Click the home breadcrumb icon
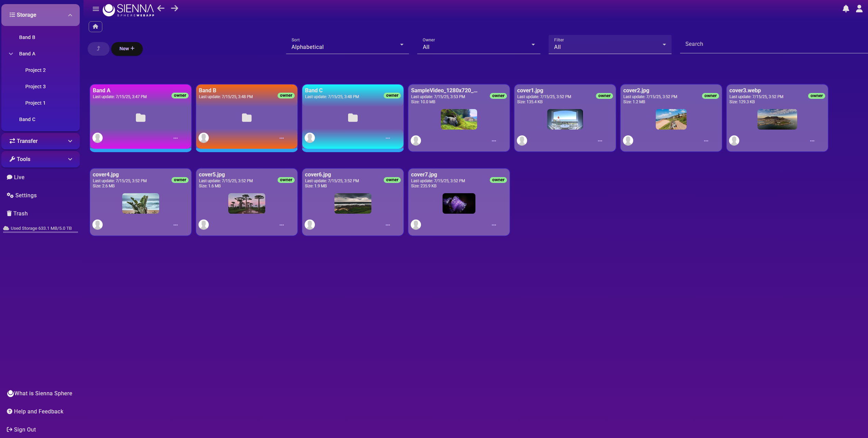 95,26
